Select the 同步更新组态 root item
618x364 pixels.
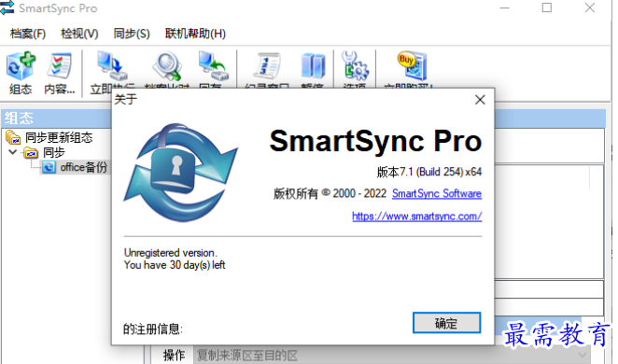pos(59,137)
